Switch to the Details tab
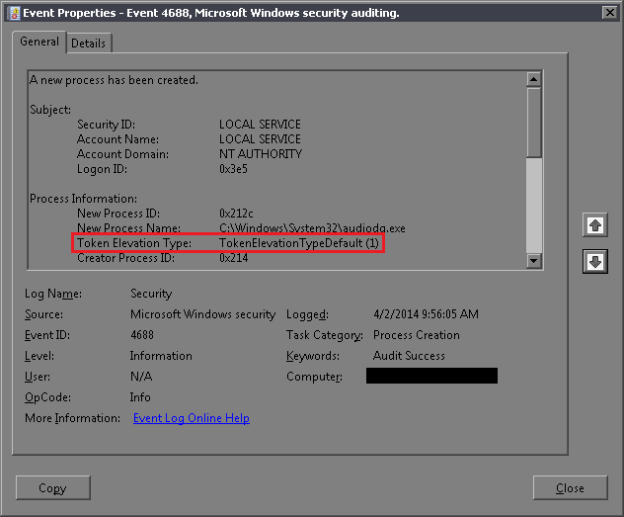624x517 pixels. click(x=89, y=43)
